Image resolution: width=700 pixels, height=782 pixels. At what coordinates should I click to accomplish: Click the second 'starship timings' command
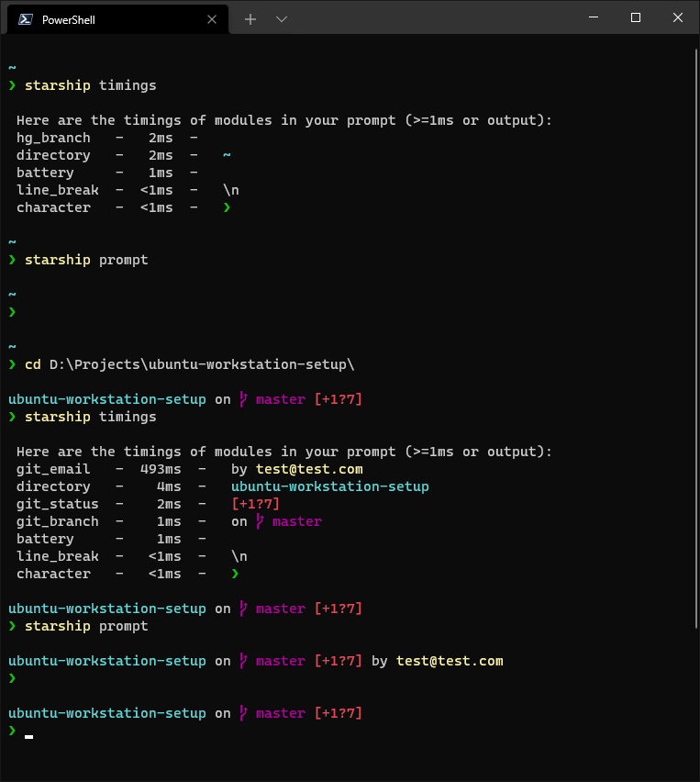[90, 417]
